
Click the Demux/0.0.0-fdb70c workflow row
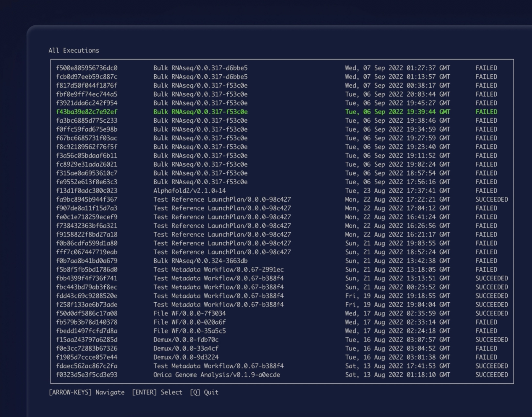[186, 340]
